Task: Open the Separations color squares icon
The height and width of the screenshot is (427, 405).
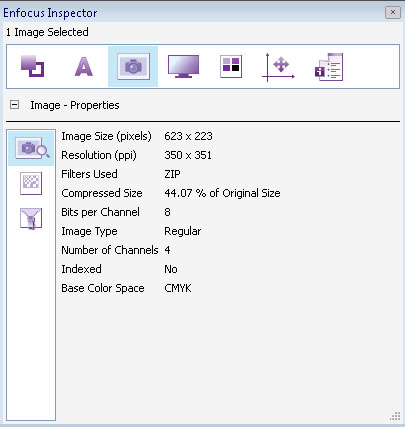Action: click(x=231, y=66)
